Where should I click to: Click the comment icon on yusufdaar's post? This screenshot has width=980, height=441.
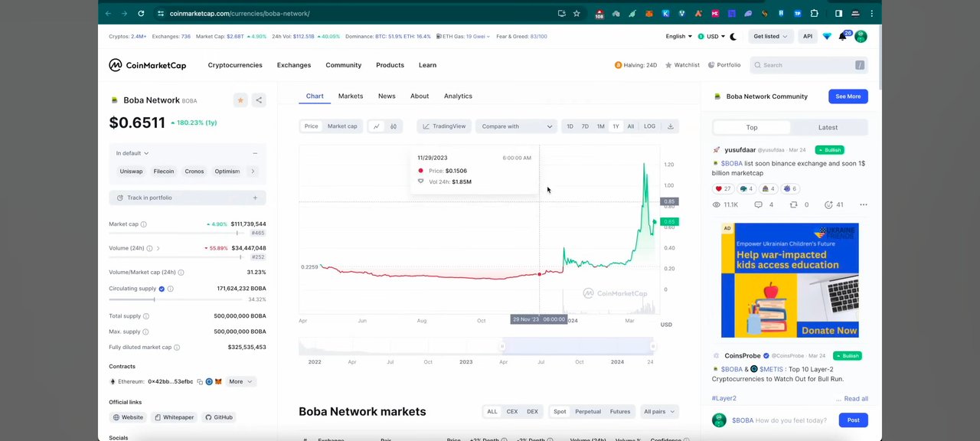(x=758, y=205)
